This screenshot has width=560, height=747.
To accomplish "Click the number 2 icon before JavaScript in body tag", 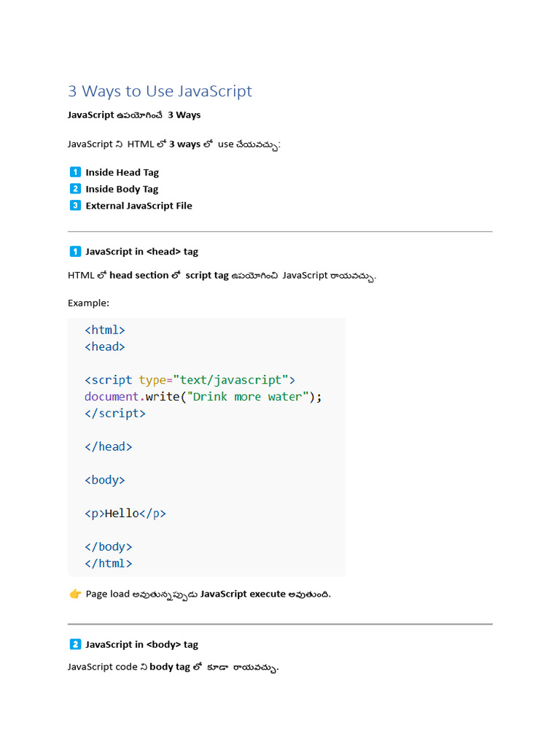I will coord(75,644).
